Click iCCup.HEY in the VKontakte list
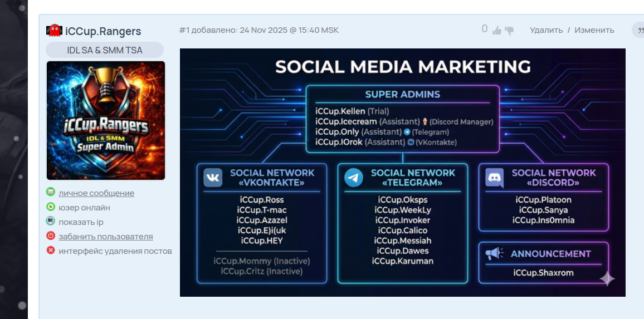The height and width of the screenshot is (319, 644). point(262,241)
